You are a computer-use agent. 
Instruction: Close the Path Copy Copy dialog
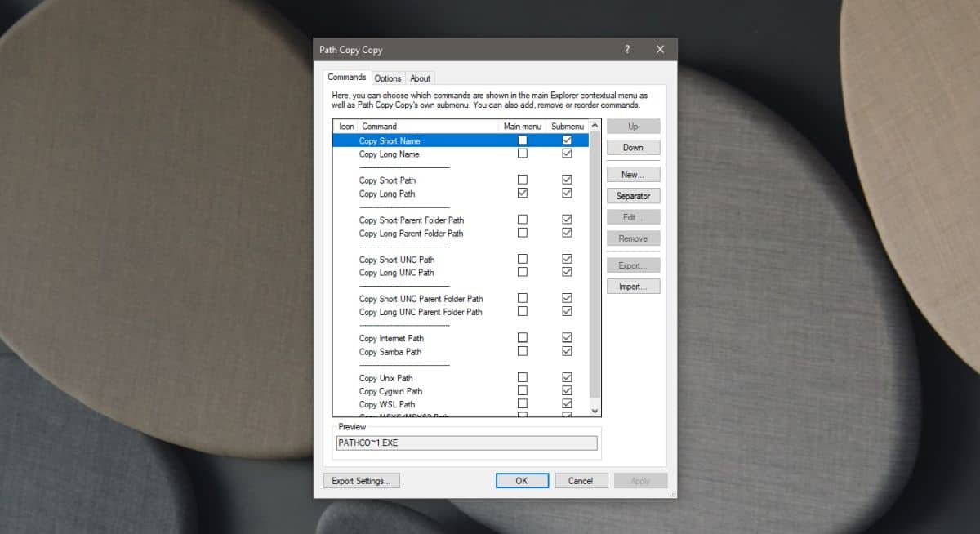point(660,50)
